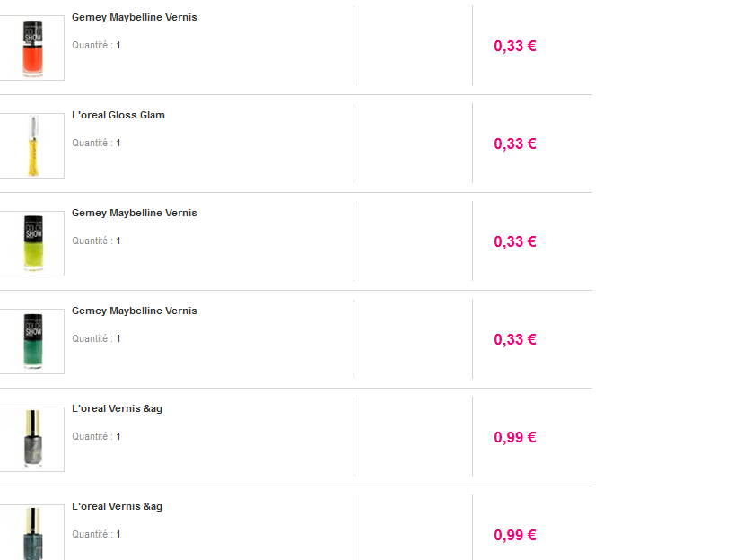This screenshot has height=560, width=735.
Task: Open Gemey Maybelline Vernis title beside orange polish
Action: [135, 17]
